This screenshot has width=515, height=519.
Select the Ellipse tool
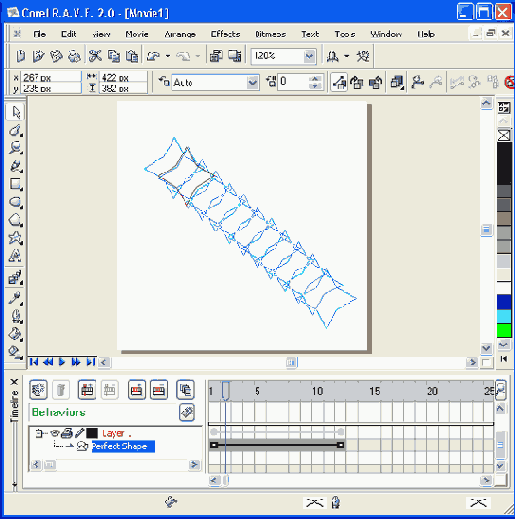click(x=15, y=202)
